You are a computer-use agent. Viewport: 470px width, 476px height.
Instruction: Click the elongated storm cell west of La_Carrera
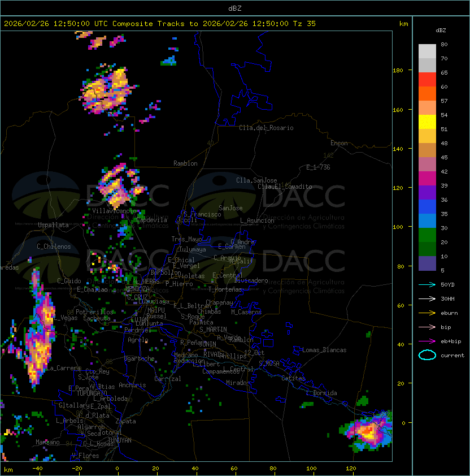pos(40,331)
